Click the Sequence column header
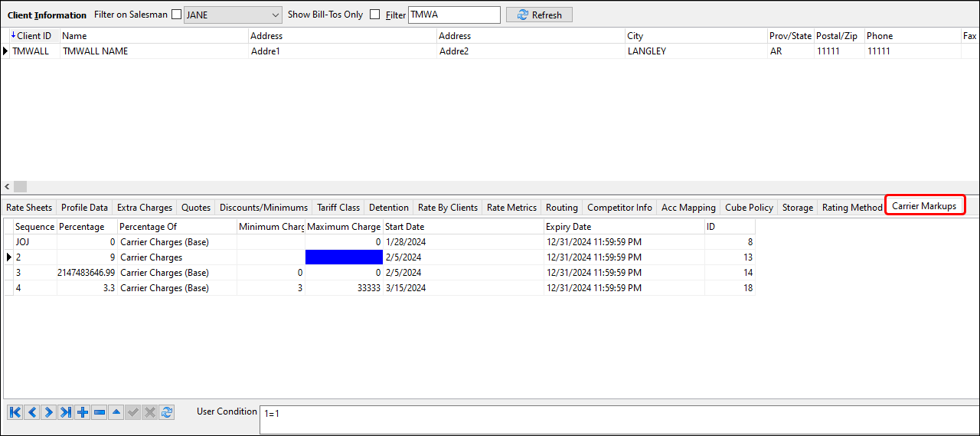The image size is (980, 436). (34, 227)
